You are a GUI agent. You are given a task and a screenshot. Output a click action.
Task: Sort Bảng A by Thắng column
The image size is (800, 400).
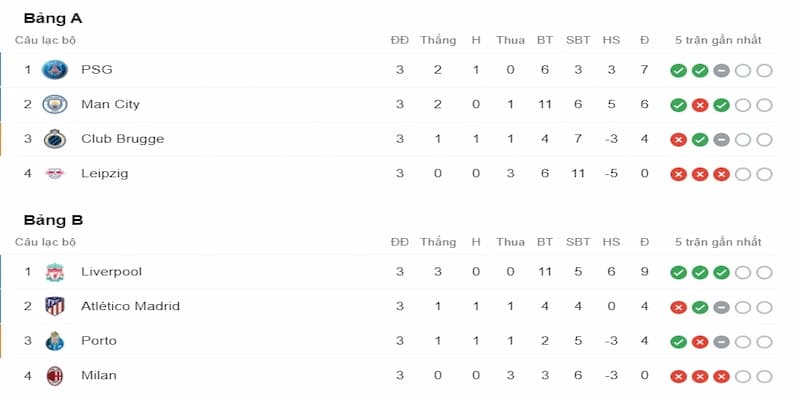click(438, 40)
